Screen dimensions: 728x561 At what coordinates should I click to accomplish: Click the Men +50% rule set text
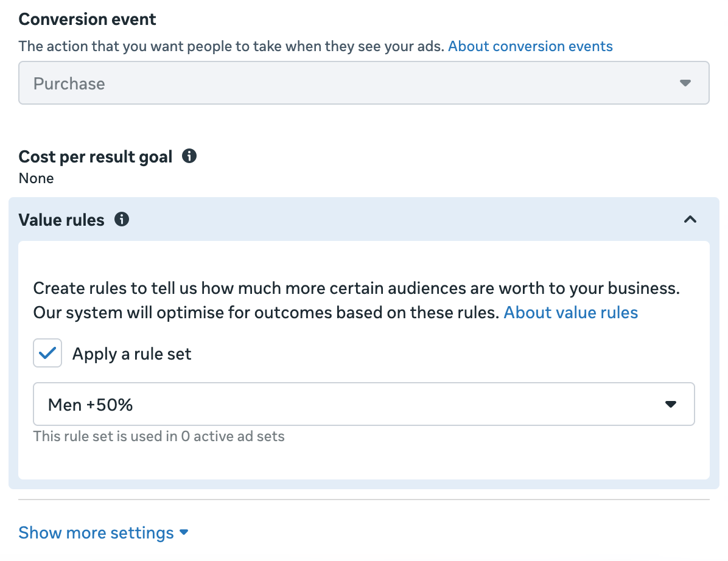(90, 404)
